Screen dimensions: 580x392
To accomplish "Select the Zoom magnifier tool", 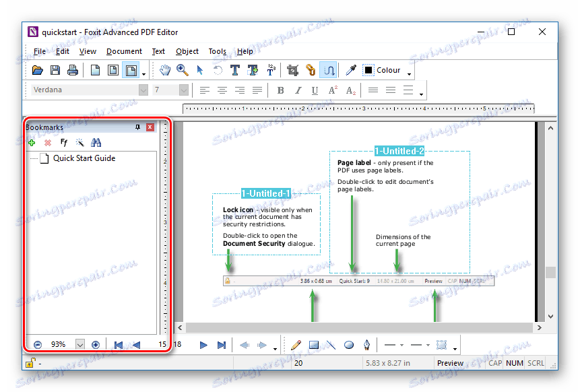I will coord(183,70).
